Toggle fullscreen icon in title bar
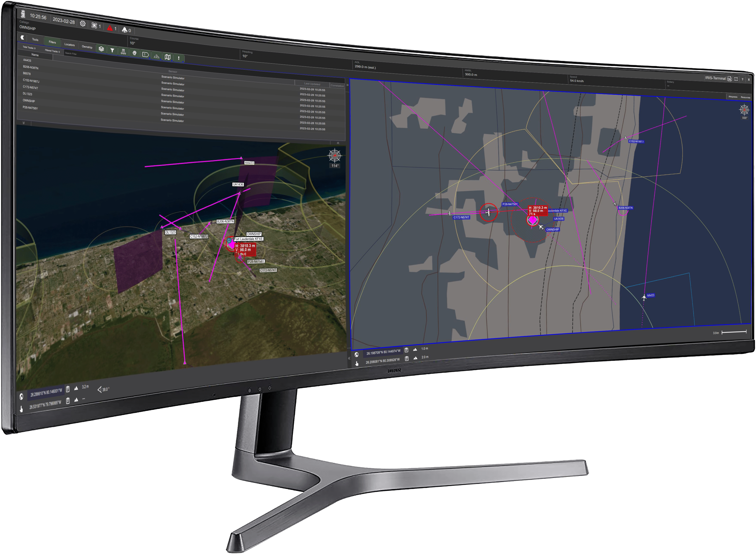The height and width of the screenshot is (554, 756). pos(736,79)
